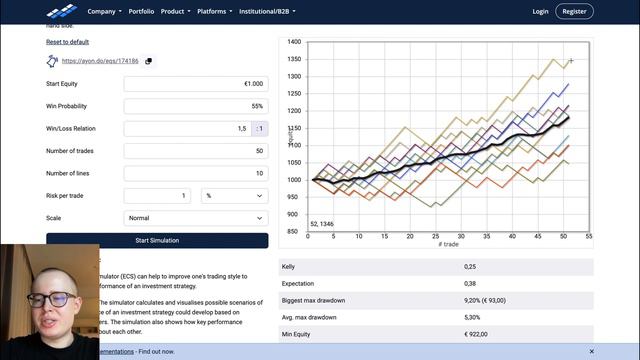
Task: Click the '52, 1346' chart coordinates readout
Action: pos(322,224)
